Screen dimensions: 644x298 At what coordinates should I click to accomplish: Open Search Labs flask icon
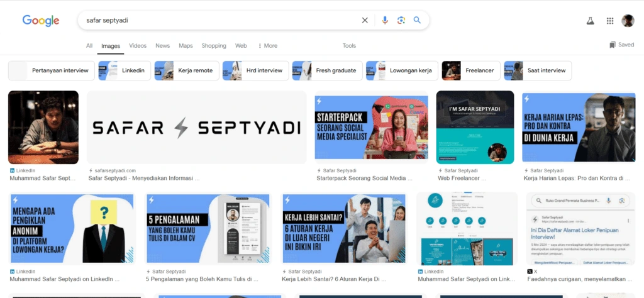click(590, 21)
